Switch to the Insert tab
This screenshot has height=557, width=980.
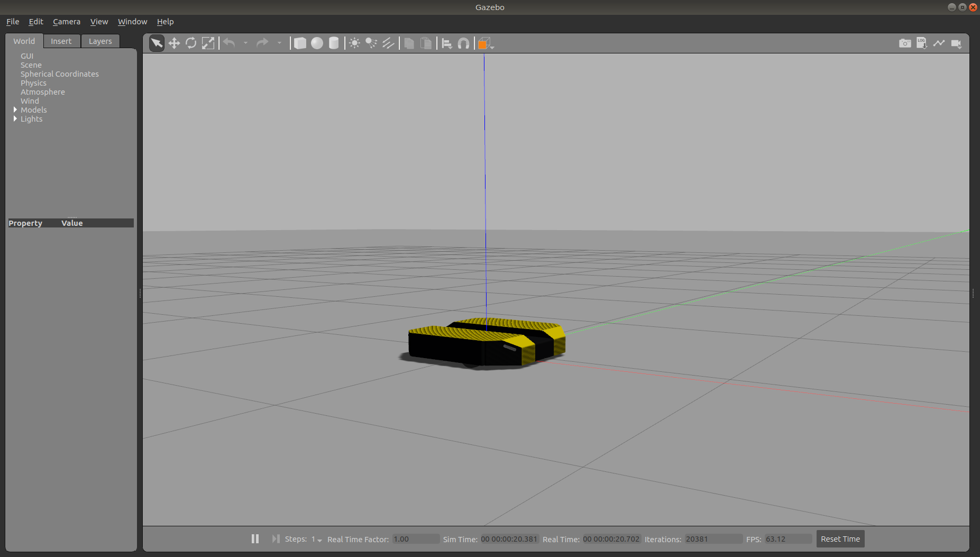coord(61,41)
